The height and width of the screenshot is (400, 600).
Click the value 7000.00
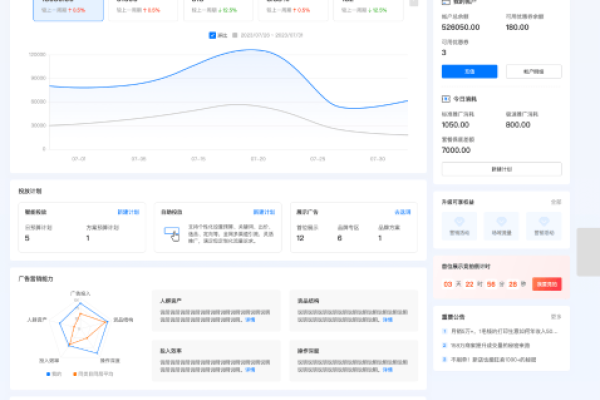click(456, 150)
